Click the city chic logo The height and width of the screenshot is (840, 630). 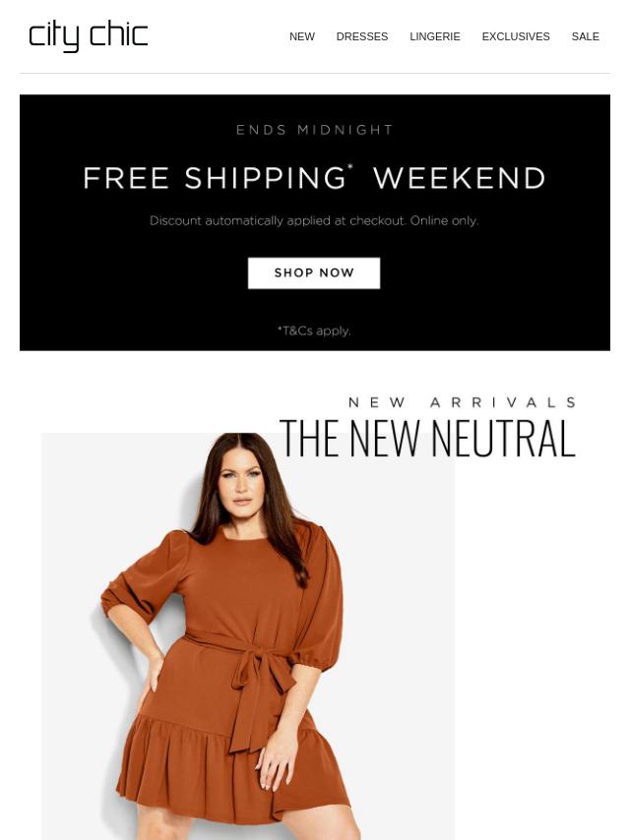89,36
